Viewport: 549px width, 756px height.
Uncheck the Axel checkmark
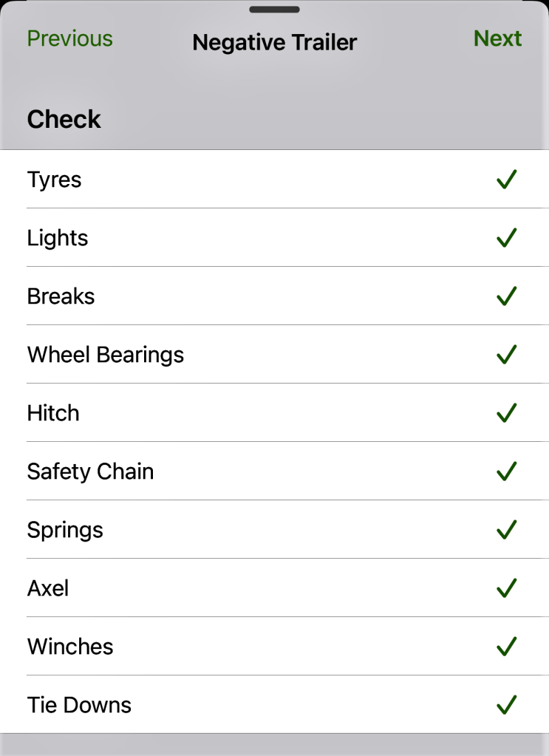[x=506, y=588]
